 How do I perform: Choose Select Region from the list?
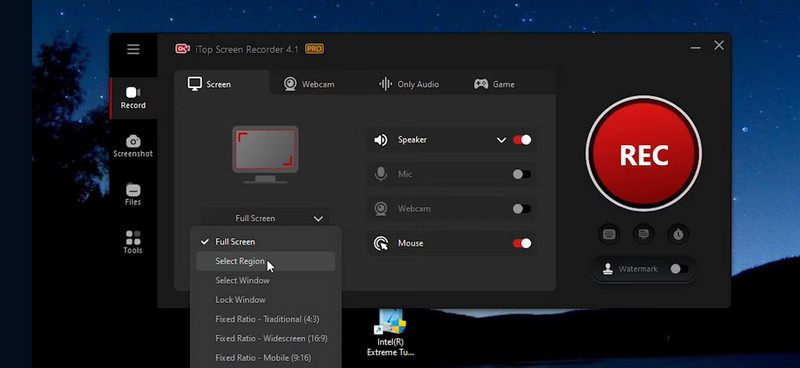[x=265, y=261]
